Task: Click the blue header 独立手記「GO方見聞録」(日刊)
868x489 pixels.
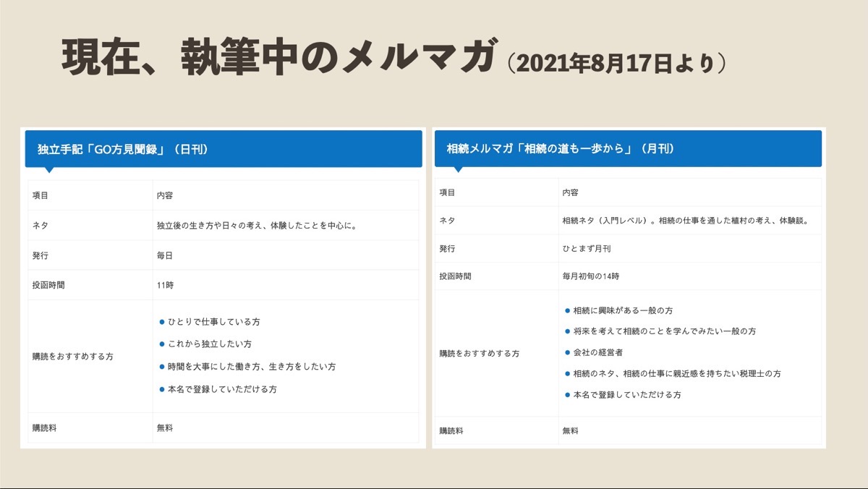Action: point(224,149)
